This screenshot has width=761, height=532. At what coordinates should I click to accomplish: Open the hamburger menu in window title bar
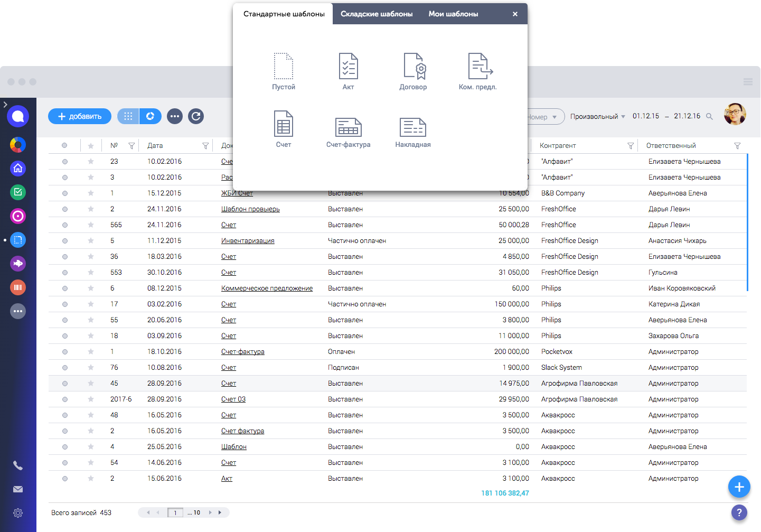(748, 82)
